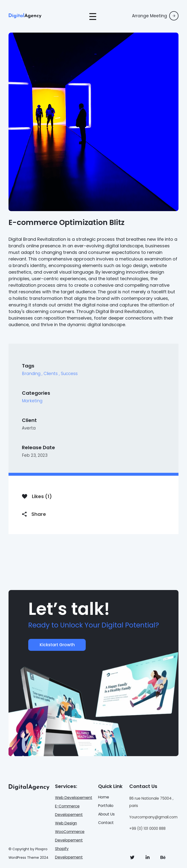Click the Branding tag link
The image size is (187, 868).
[x=31, y=373]
